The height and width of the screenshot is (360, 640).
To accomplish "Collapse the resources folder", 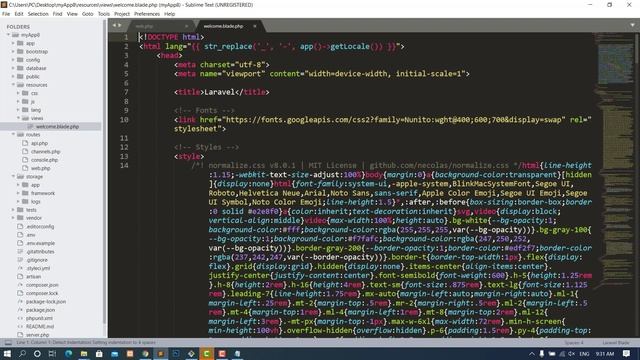I will click(13, 85).
